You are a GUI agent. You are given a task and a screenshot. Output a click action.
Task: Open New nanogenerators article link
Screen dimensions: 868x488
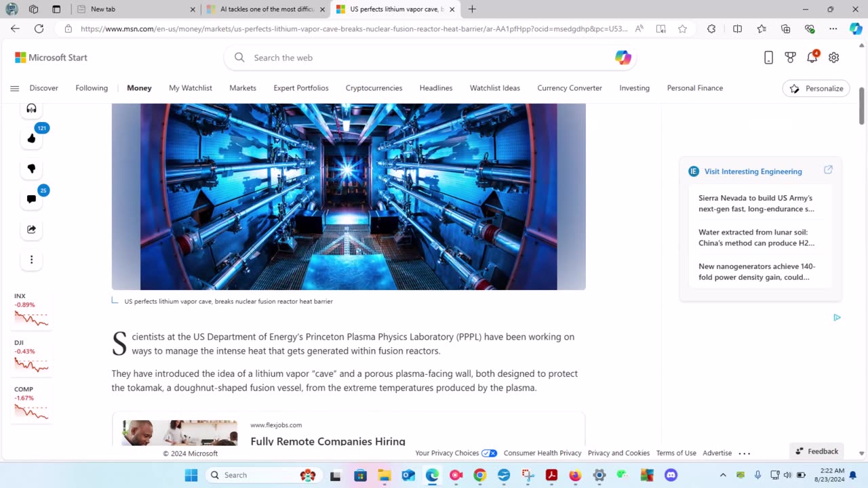[757, 272]
